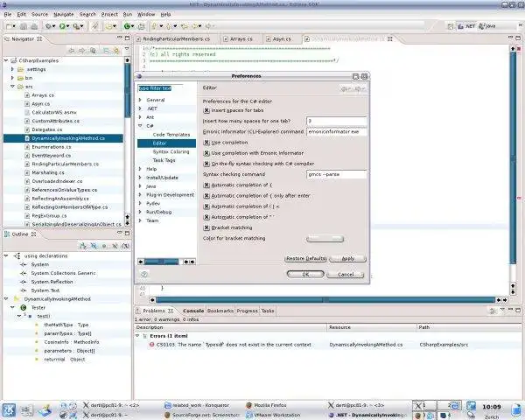Click the External Tools toolbar icon

click(x=78, y=26)
